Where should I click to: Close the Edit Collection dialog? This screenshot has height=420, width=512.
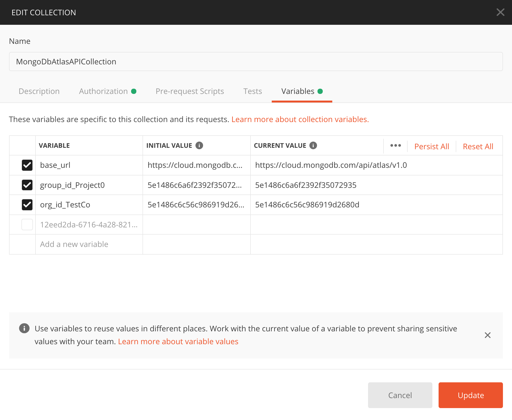500,12
